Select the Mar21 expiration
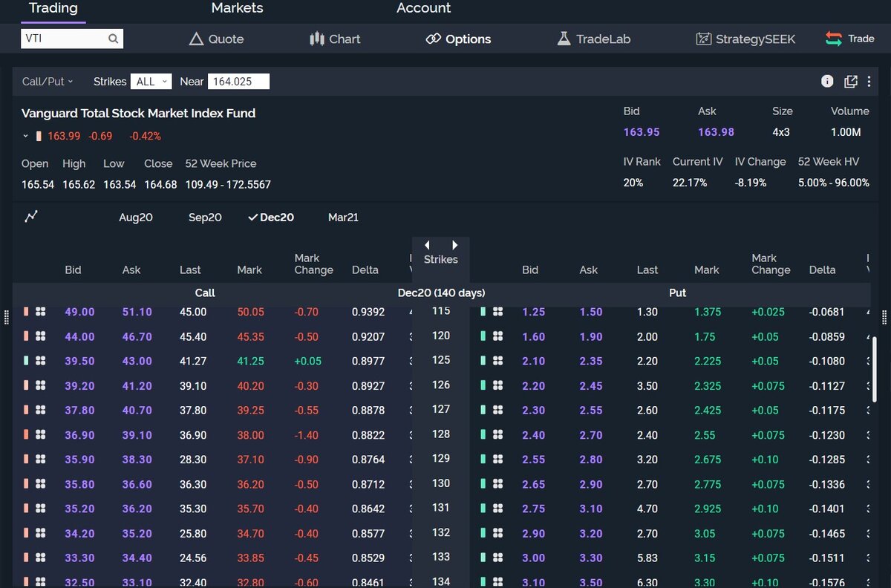 (x=343, y=218)
